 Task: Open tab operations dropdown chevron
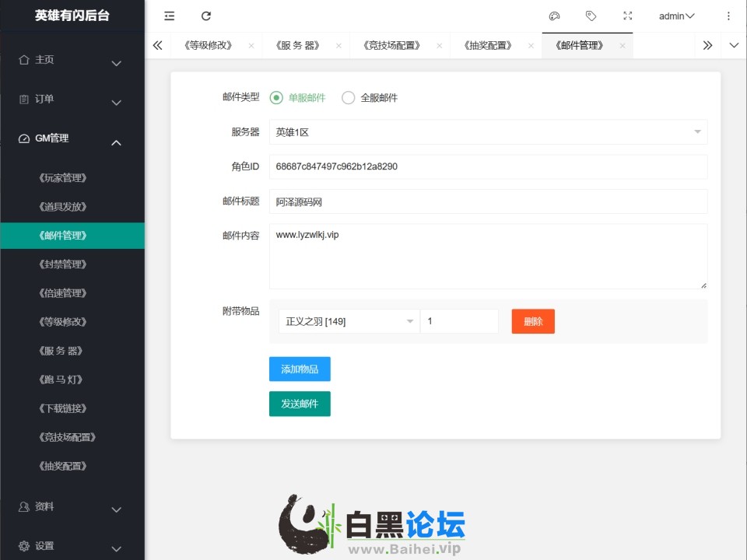pos(734,46)
